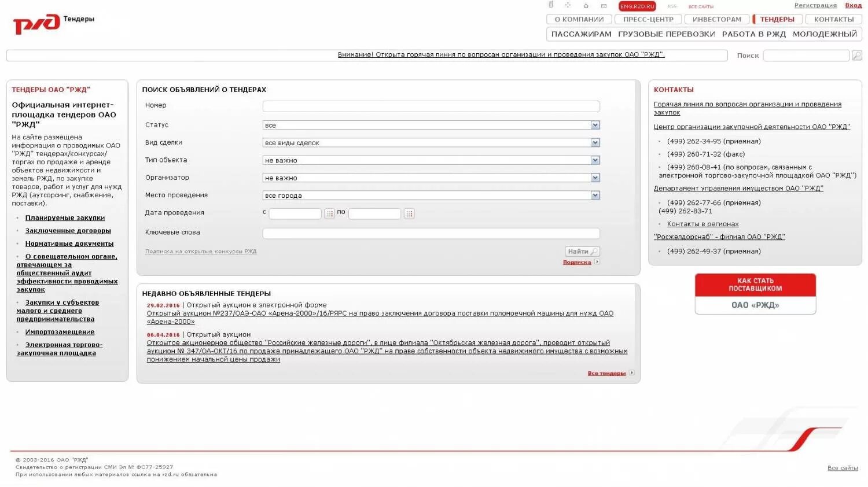Open О КОМПАНИИ menu tab
The image size is (868, 487).
point(579,19)
